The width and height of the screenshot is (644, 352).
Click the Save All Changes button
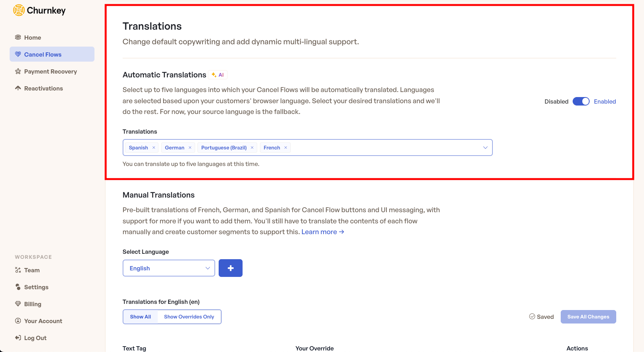pos(588,317)
